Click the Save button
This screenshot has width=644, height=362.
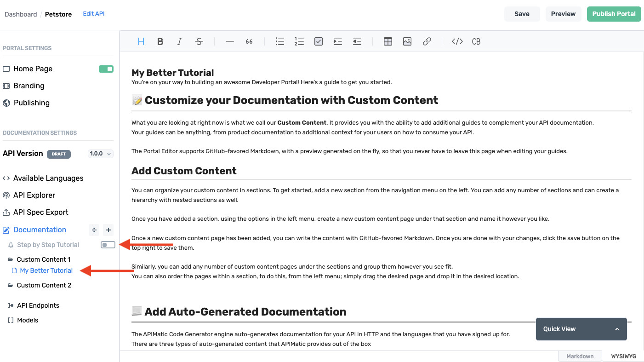522,14
